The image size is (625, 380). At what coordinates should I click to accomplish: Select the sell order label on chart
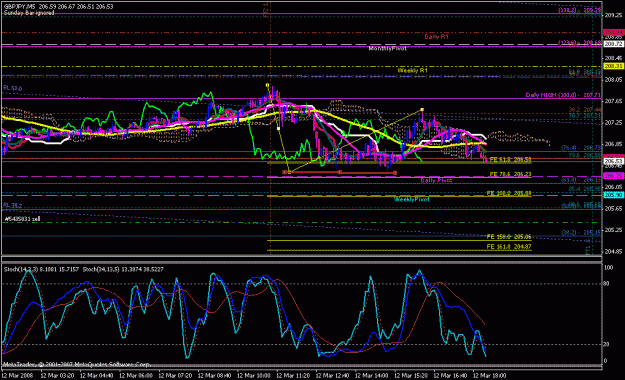[x=22, y=219]
